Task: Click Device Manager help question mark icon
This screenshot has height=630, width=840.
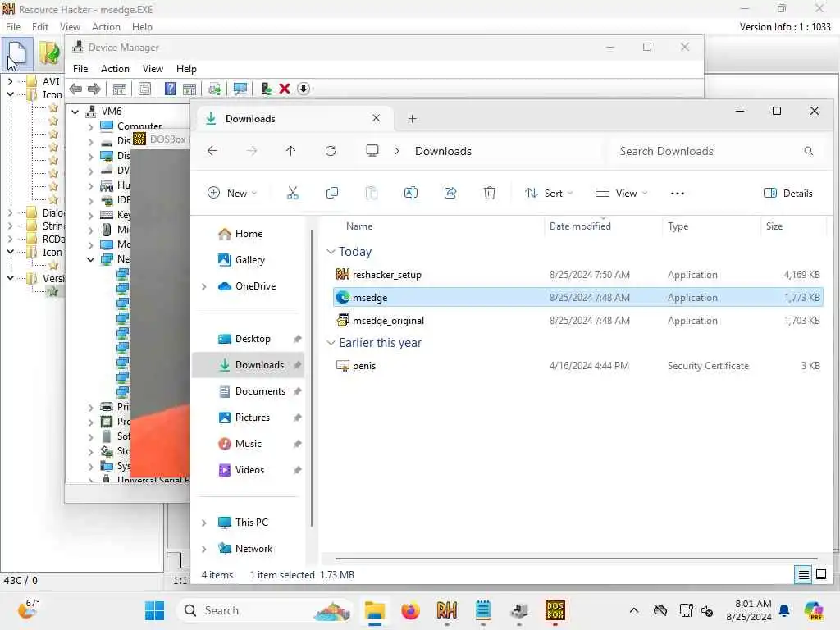Action: (170, 89)
